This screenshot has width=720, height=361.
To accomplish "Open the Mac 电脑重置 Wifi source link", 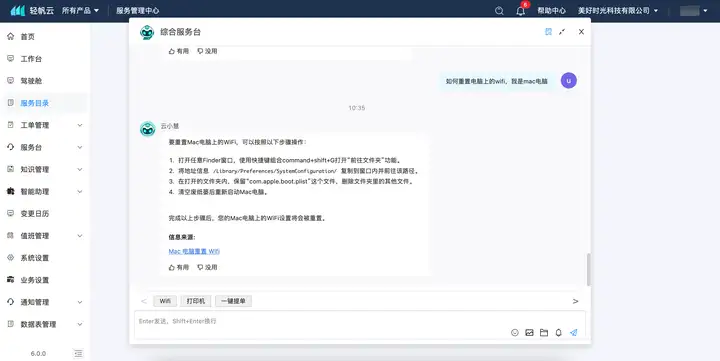I will click(x=194, y=251).
